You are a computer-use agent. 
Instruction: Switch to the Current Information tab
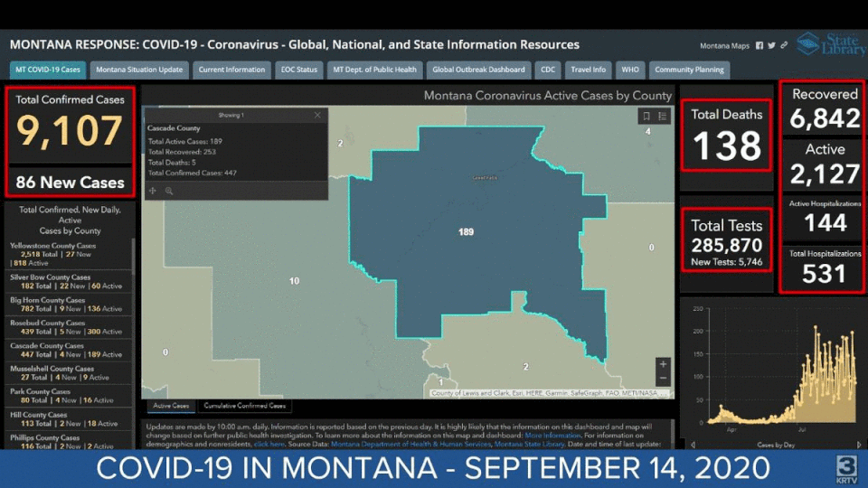point(231,70)
